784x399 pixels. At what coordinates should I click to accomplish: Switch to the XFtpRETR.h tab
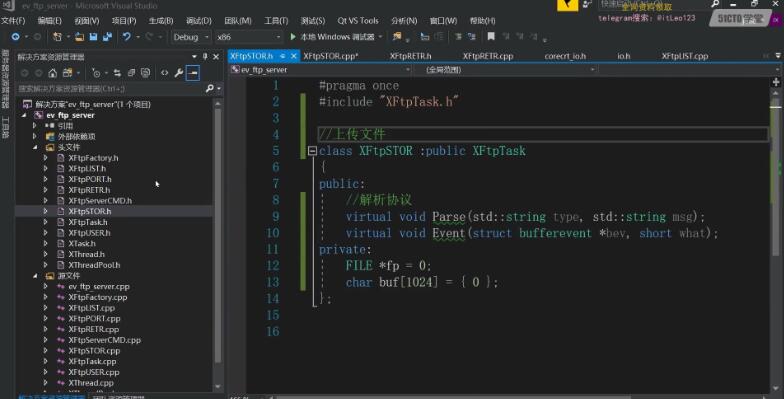(410, 56)
